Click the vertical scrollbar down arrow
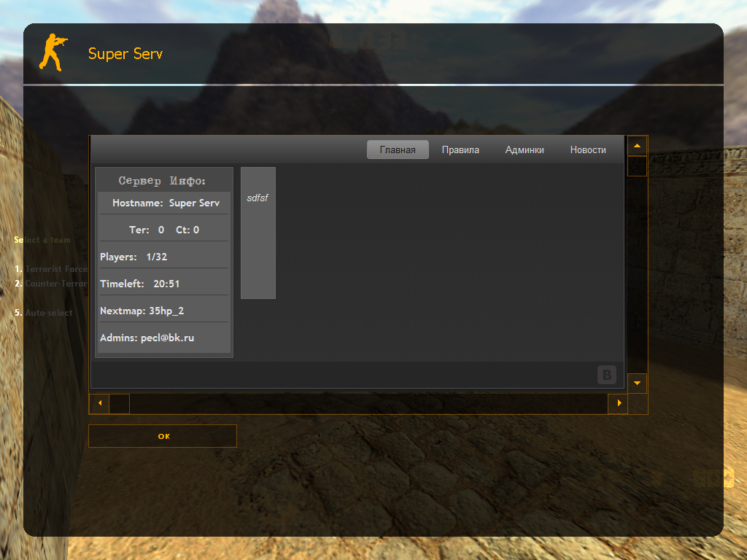 tap(637, 384)
